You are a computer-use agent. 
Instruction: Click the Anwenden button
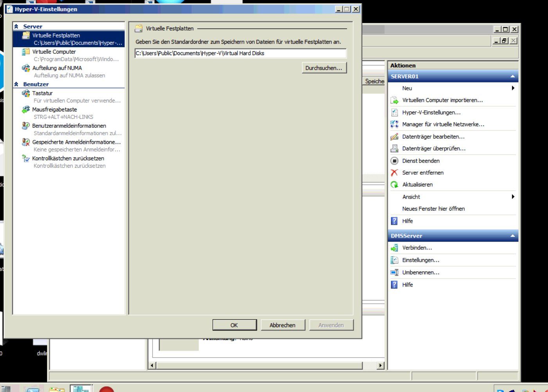pyautogui.click(x=331, y=325)
